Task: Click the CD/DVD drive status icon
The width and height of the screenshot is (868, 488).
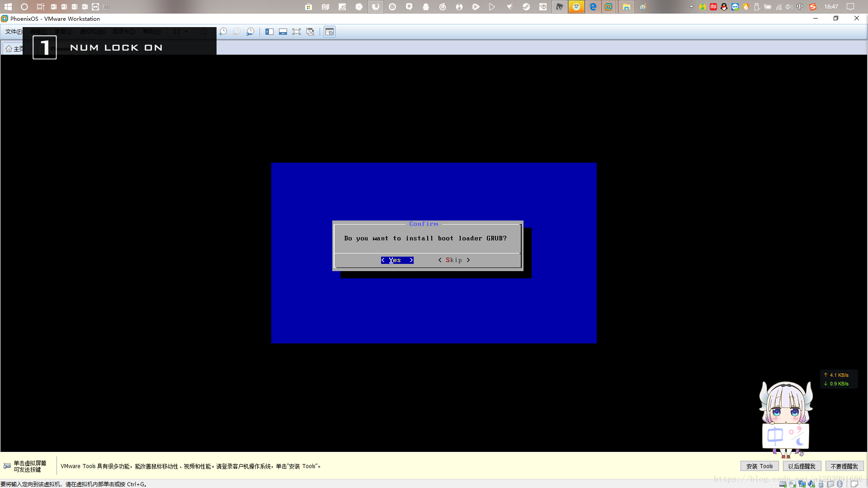Action: (792, 484)
